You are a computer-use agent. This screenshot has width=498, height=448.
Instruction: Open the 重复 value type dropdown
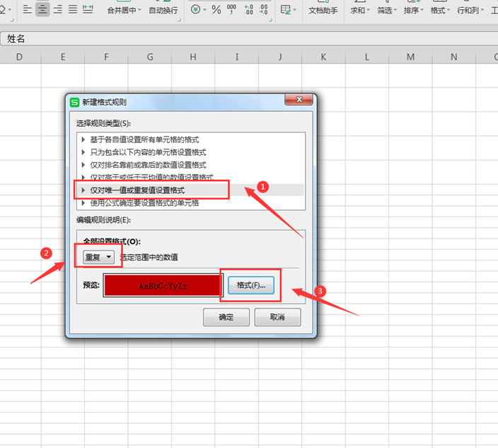point(98,257)
